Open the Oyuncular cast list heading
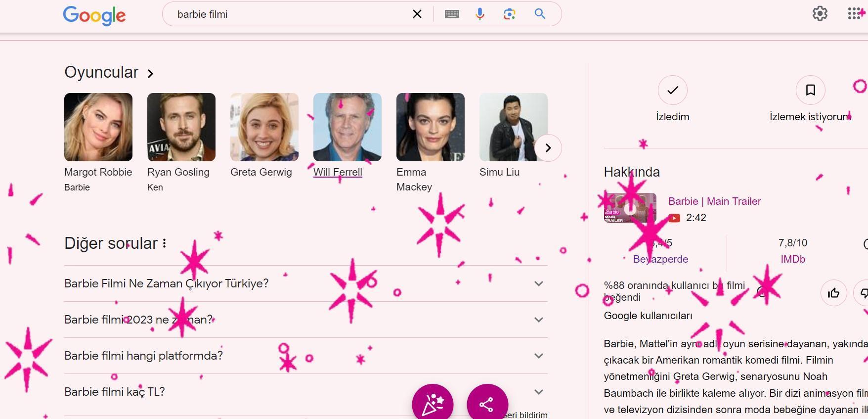Screen dimensions: 868x419 click(109, 72)
